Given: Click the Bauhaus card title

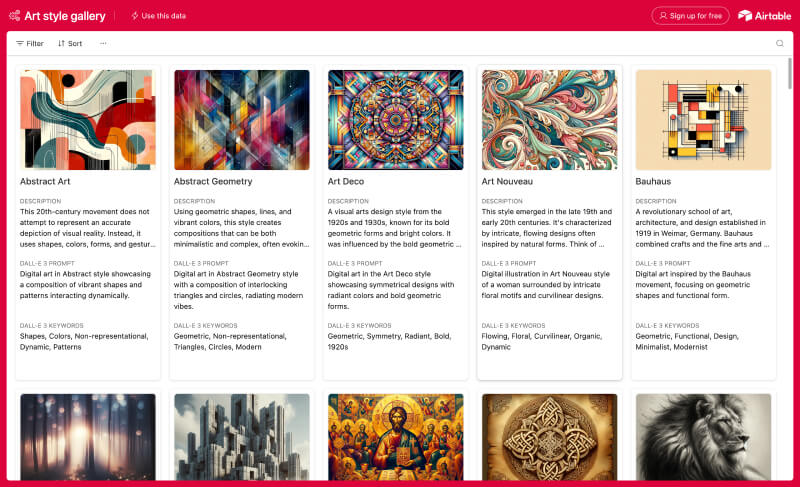Looking at the screenshot, I should click(654, 182).
